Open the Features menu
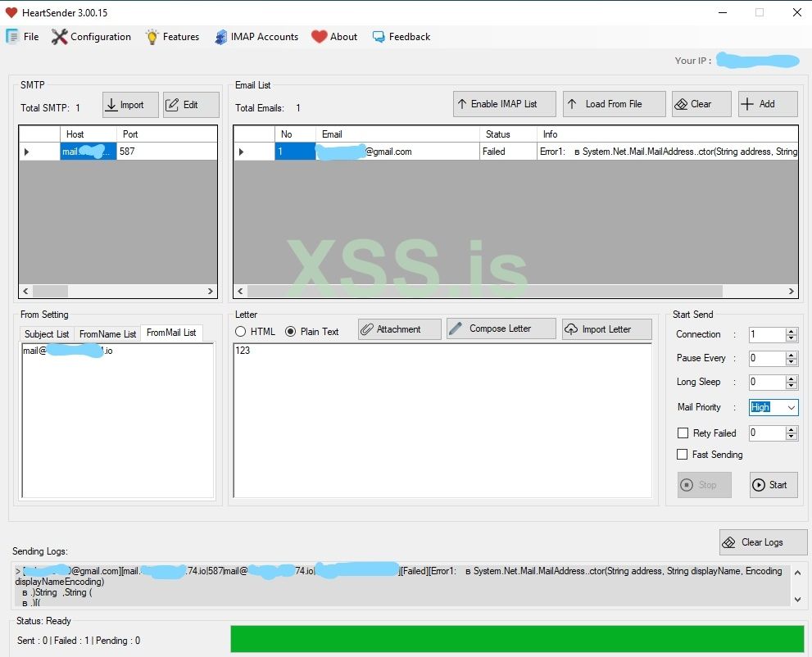 [172, 37]
